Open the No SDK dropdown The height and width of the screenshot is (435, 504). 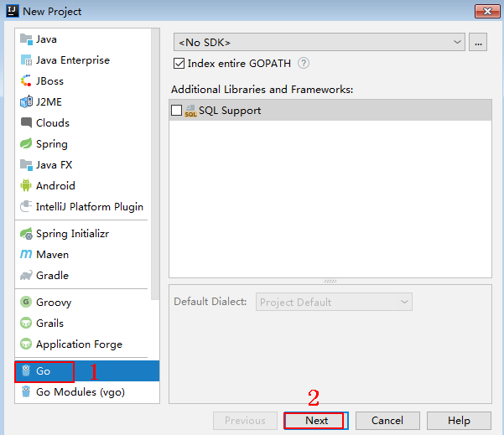(x=320, y=42)
